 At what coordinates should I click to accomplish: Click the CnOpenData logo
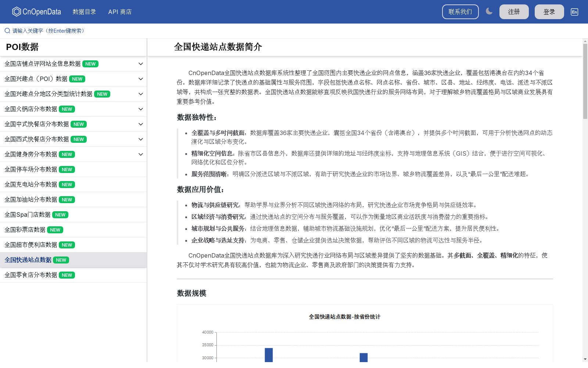[x=36, y=11]
